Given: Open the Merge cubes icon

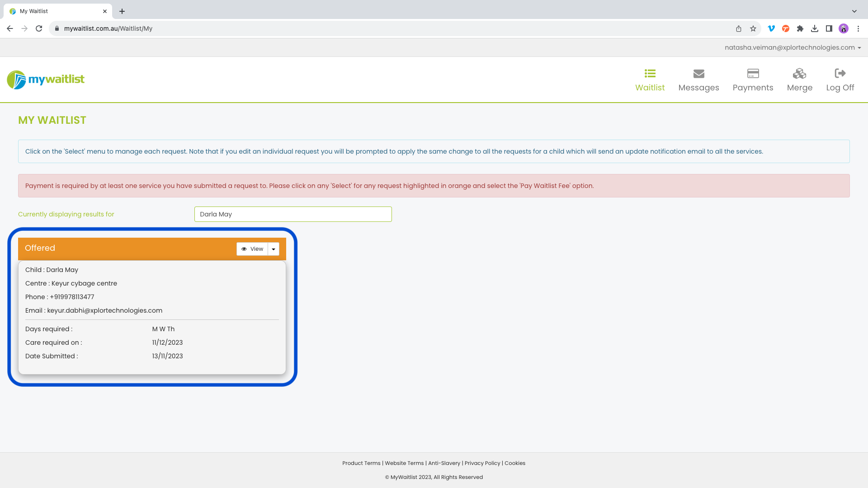Looking at the screenshot, I should click(799, 74).
